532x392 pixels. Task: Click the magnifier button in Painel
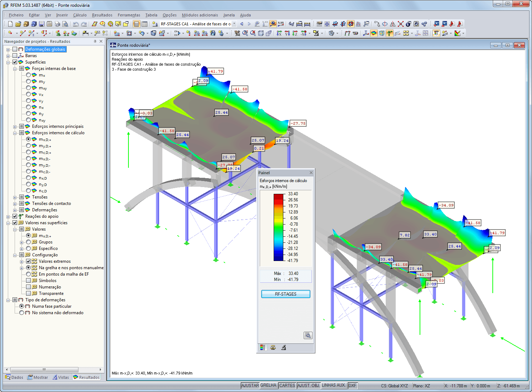tap(308, 335)
